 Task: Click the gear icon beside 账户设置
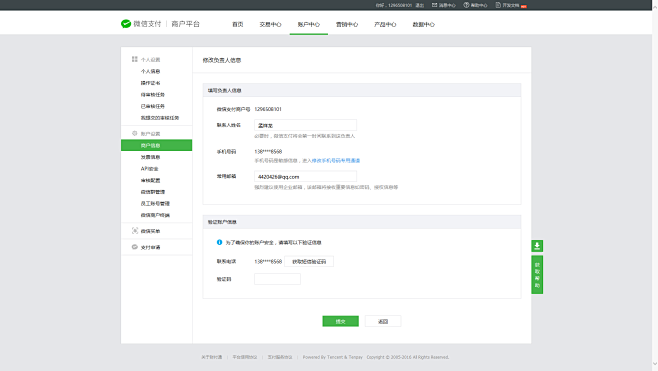point(135,133)
